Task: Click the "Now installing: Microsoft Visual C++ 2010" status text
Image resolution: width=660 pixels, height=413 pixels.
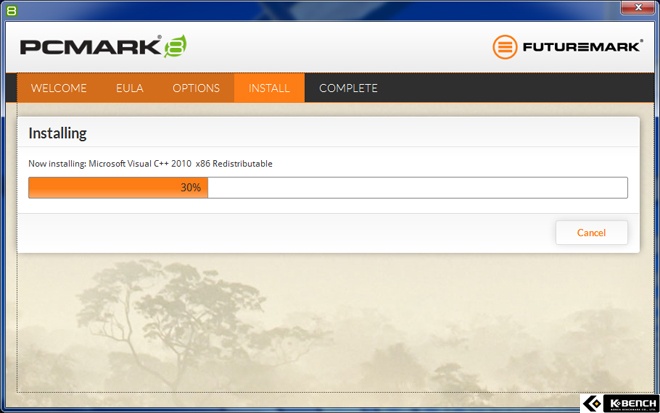Action: 150,163
